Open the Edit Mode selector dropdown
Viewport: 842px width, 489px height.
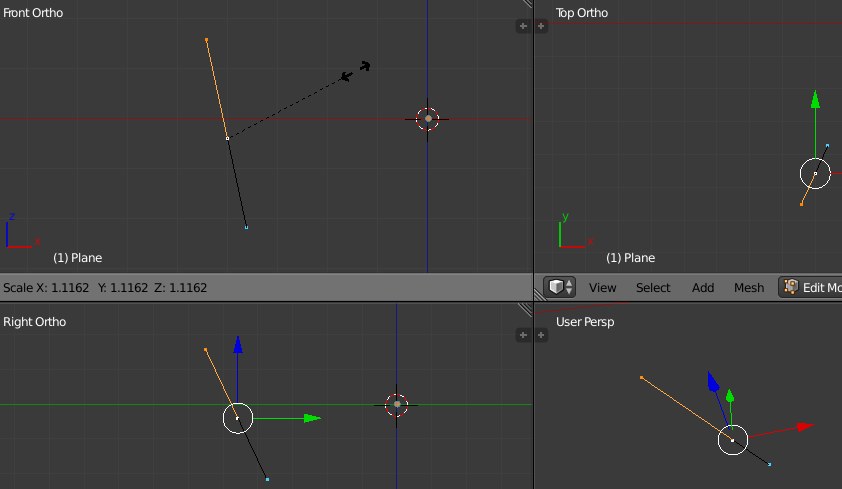(x=810, y=287)
